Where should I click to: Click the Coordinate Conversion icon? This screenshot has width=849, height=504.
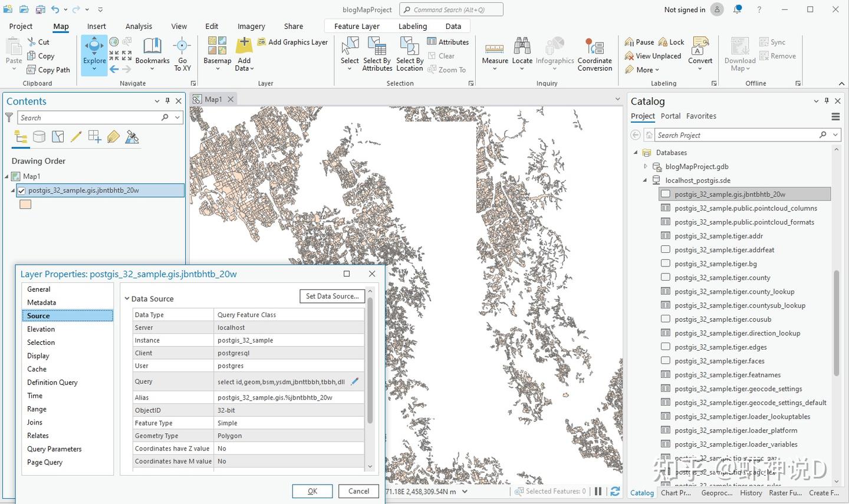tap(594, 47)
